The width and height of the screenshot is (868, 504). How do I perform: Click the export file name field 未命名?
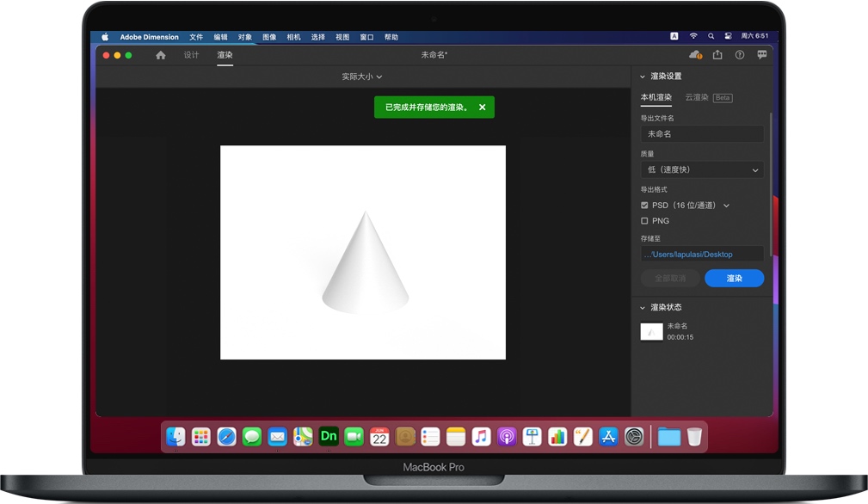pos(702,134)
